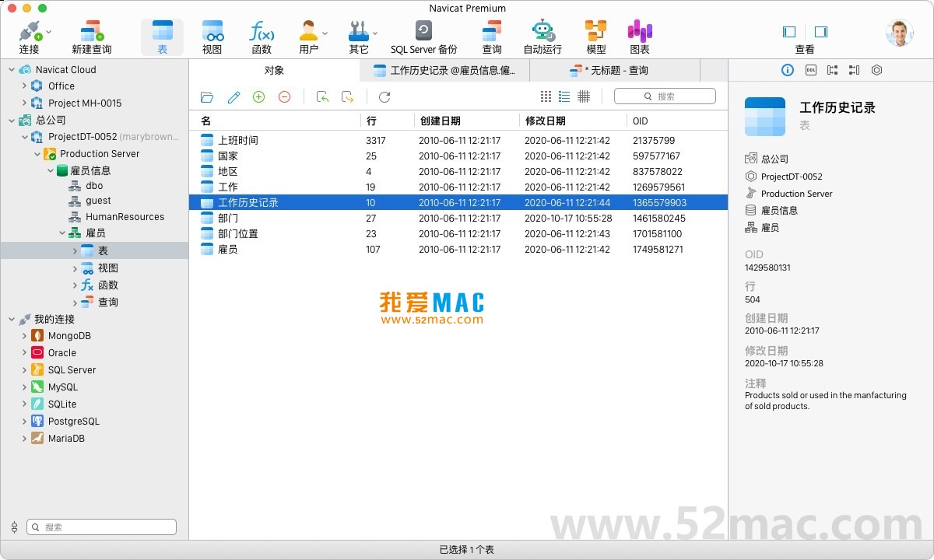The height and width of the screenshot is (560, 934).
Task: Select the 上班时间 table row
Action: 458,140
